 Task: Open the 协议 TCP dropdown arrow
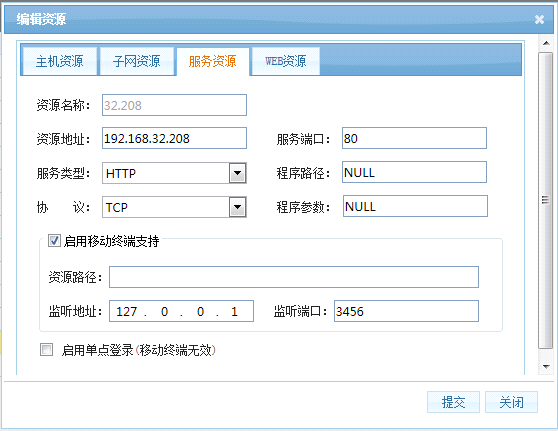tap(237, 207)
